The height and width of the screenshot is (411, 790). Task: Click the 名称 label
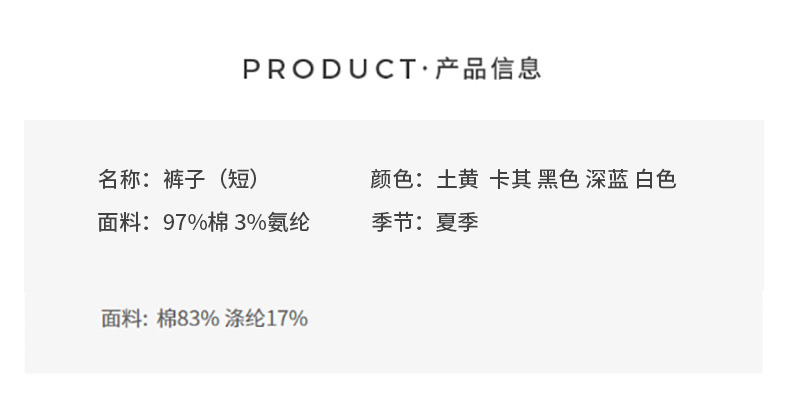point(118,180)
